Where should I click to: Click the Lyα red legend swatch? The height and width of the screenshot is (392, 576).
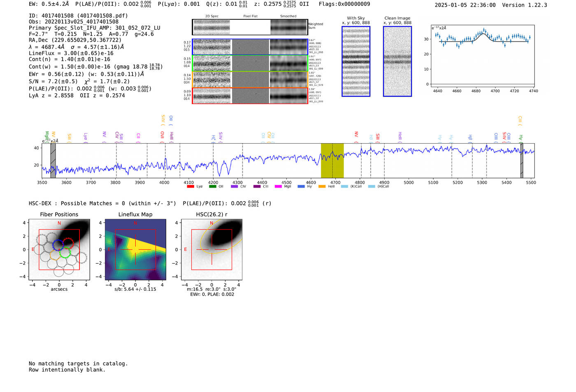190,186
